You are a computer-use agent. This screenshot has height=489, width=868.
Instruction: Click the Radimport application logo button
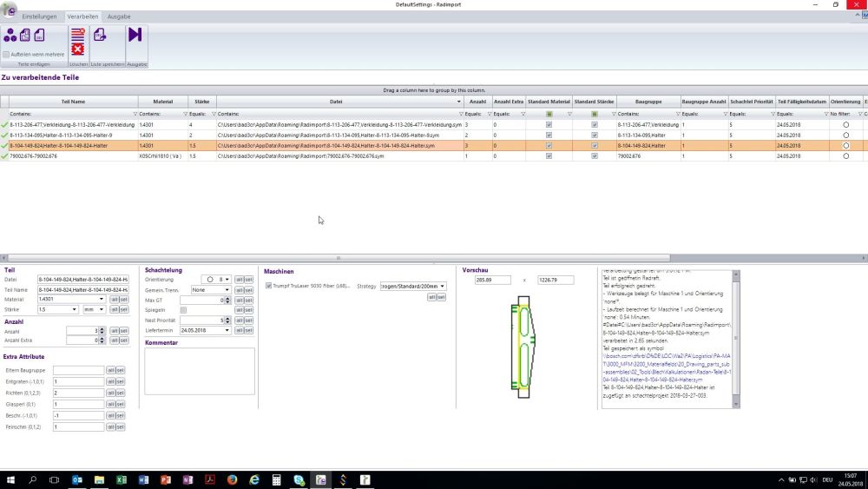[10, 10]
